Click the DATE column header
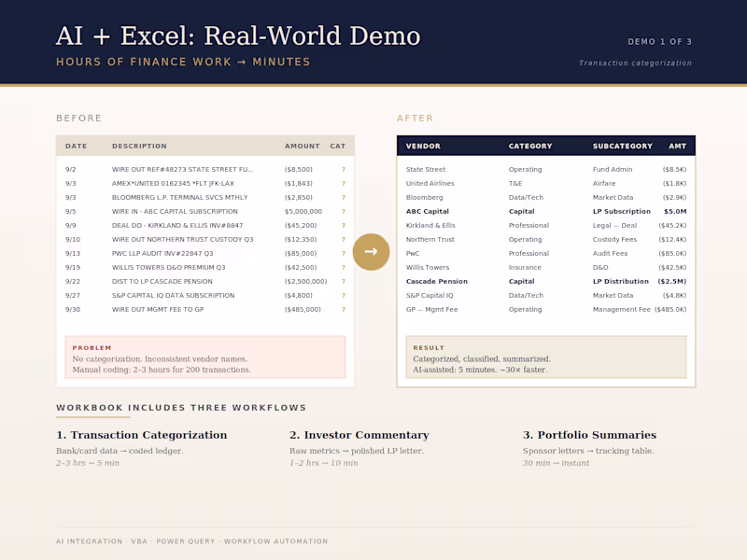Screen dimensions: 747x560 tap(77, 147)
